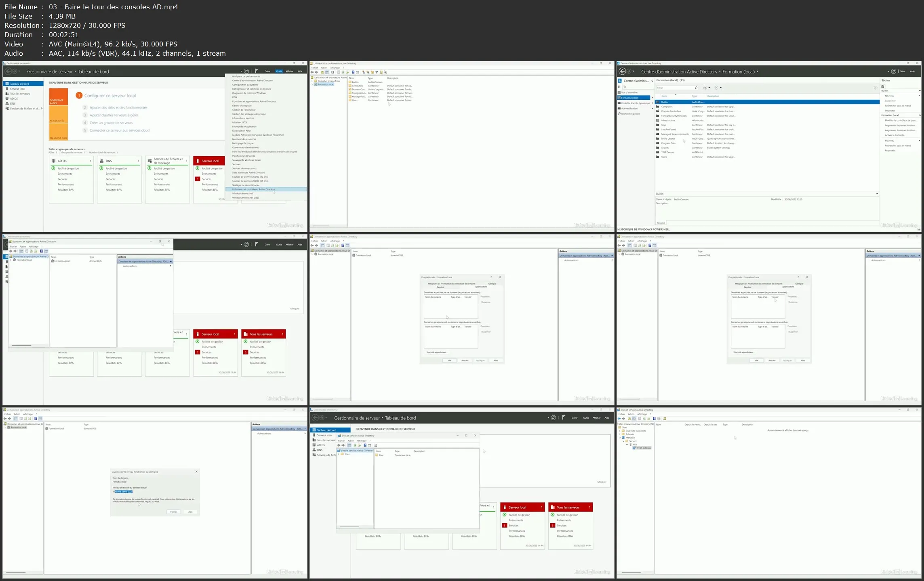Image resolution: width=924 pixels, height=581 pixels.
Task: Select 'Domain Controllers' row in admin center list
Action: pyautogui.click(x=766, y=111)
